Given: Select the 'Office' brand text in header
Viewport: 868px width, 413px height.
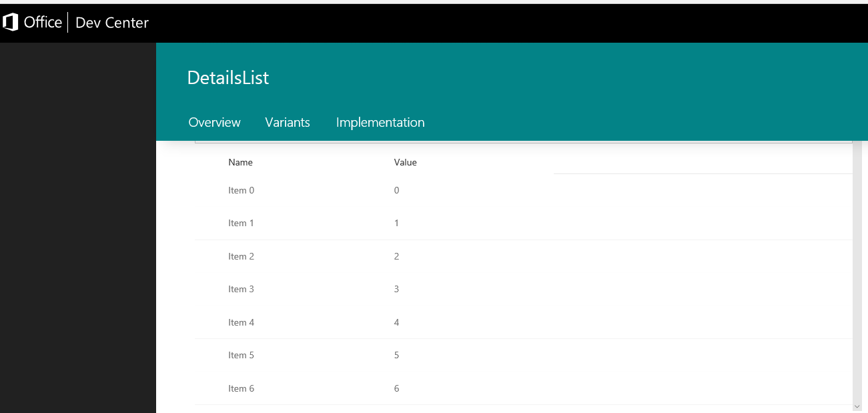Looking at the screenshot, I should (41, 21).
